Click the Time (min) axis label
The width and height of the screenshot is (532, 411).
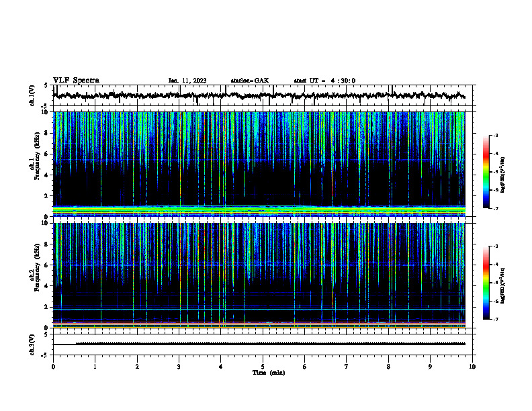269,373
